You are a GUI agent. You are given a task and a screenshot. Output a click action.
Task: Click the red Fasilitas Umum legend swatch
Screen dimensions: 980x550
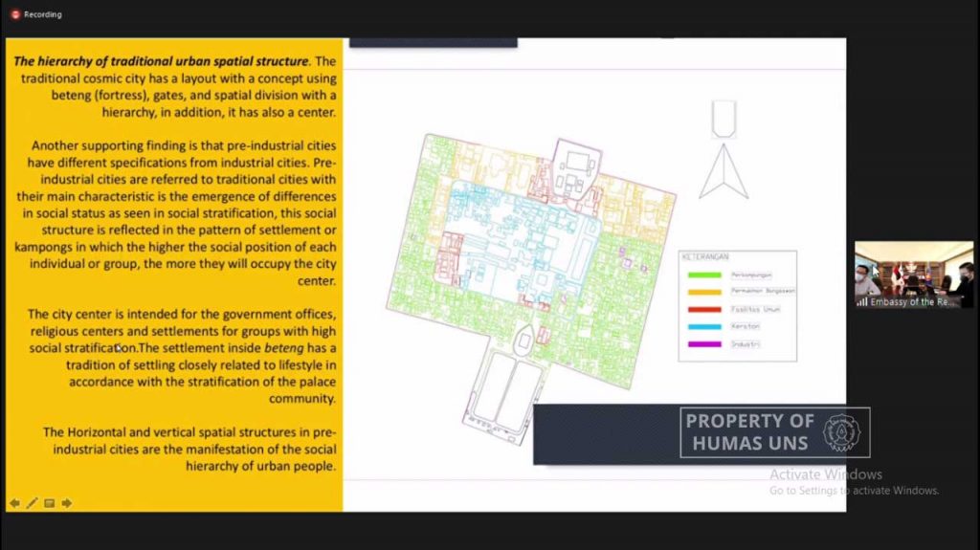(704, 309)
